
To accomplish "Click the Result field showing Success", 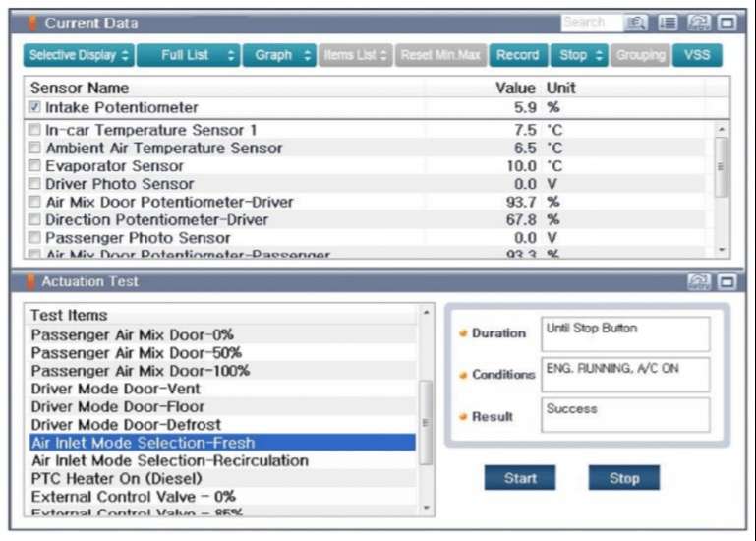I will point(625,415).
